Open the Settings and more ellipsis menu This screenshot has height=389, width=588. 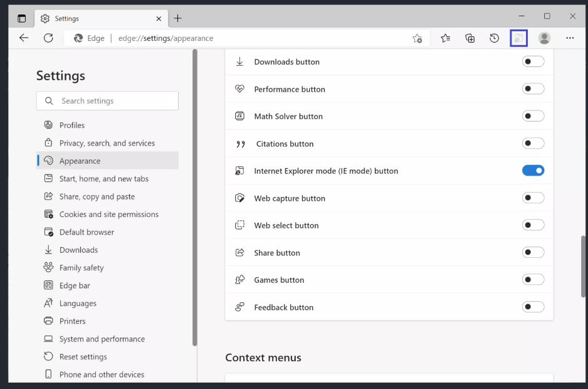(569, 38)
